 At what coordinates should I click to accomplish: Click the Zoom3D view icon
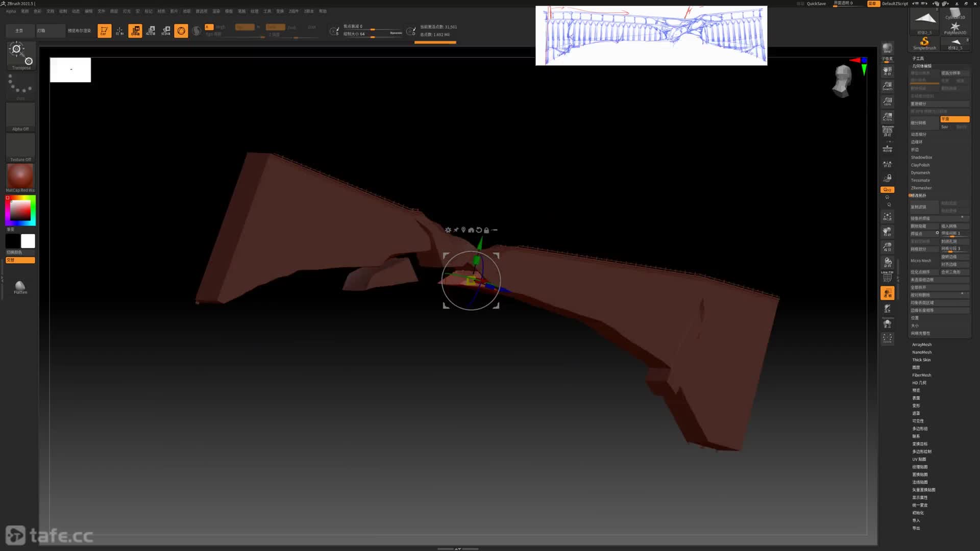(888, 247)
